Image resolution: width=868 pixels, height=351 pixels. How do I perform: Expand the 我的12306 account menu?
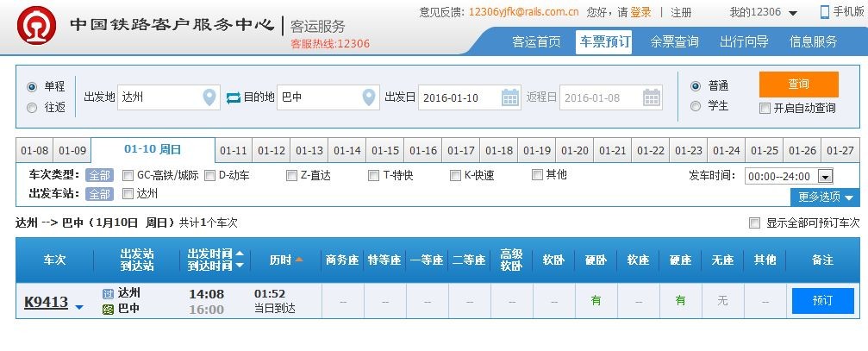pos(764,12)
